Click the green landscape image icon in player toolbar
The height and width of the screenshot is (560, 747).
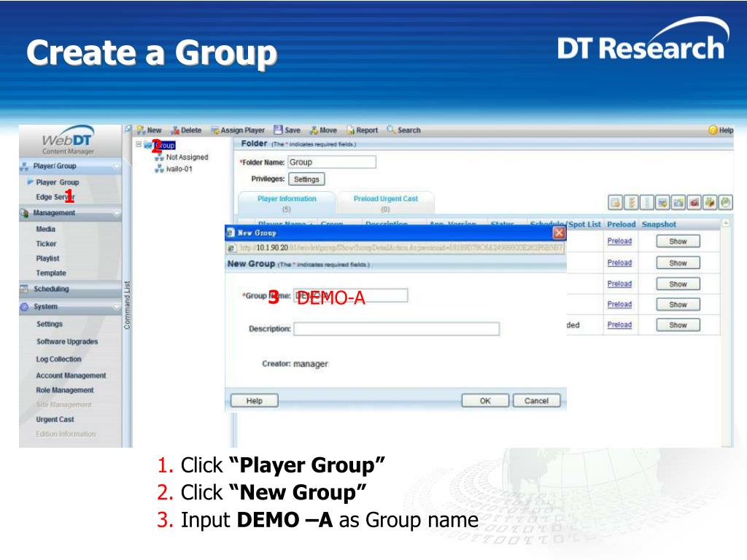coord(678,203)
